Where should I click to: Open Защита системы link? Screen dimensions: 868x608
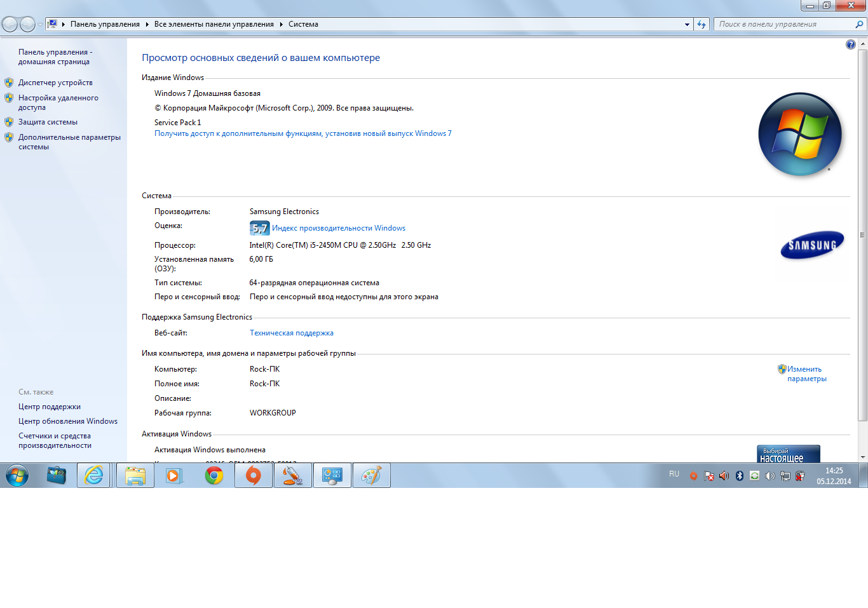[48, 122]
